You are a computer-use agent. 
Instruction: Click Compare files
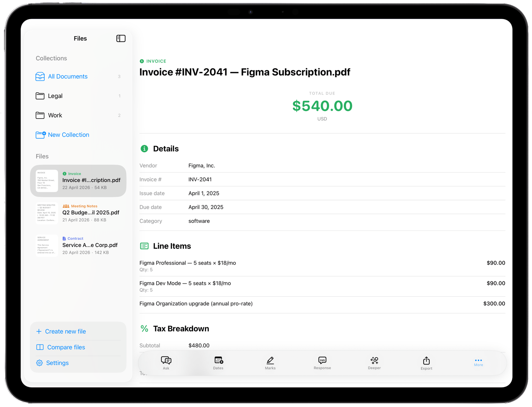pos(61,347)
